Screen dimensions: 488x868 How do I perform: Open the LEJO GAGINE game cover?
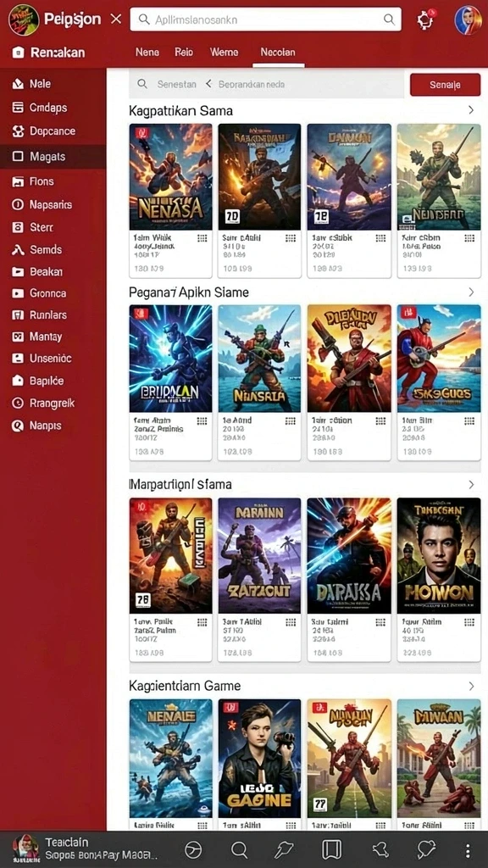click(x=259, y=759)
